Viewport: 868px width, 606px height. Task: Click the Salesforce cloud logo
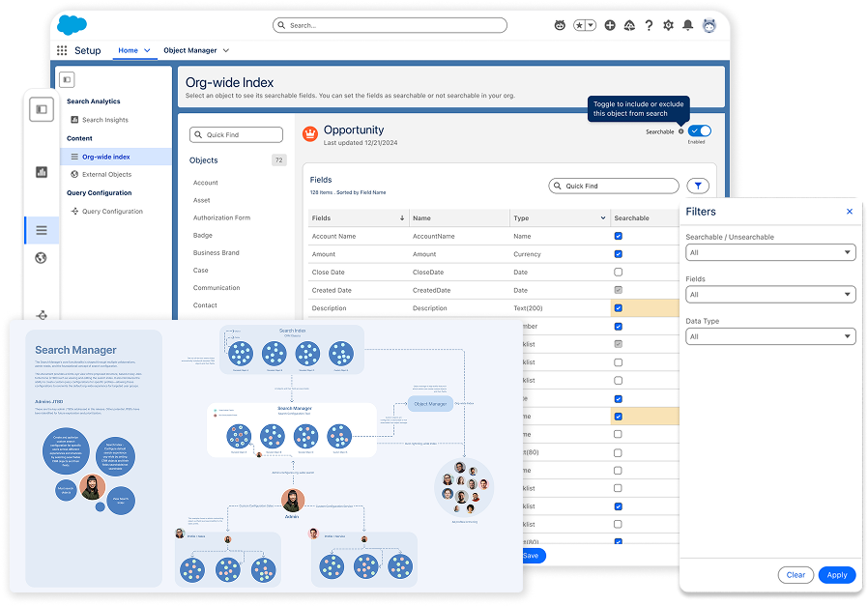[72, 24]
